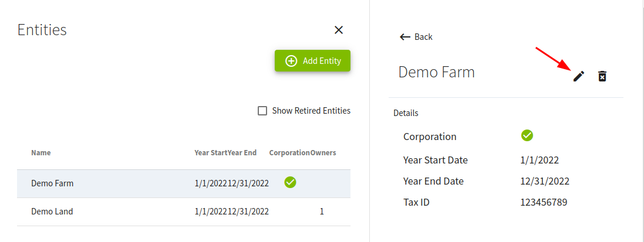
Task: Click the Demo Farm title heading
Action: coord(436,72)
